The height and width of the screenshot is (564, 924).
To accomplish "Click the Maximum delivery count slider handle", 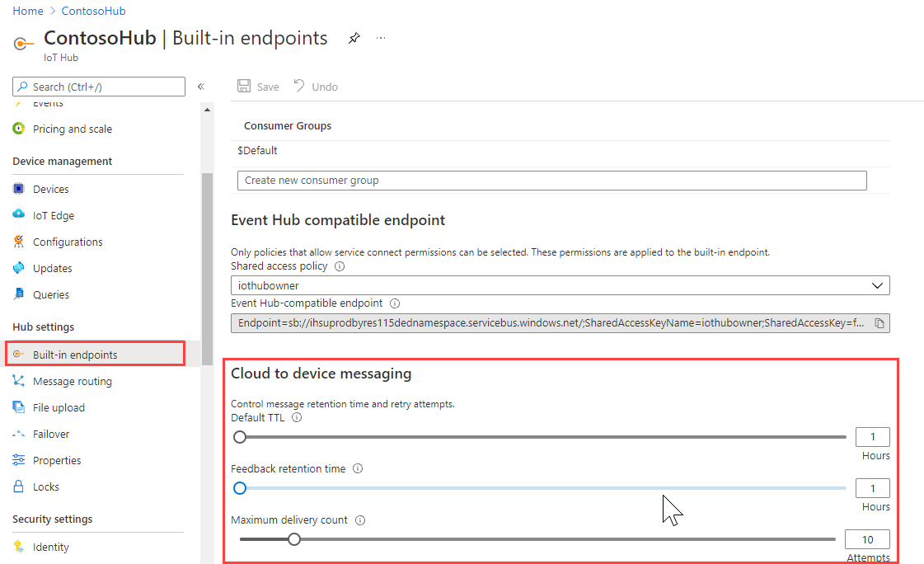I will [294, 539].
